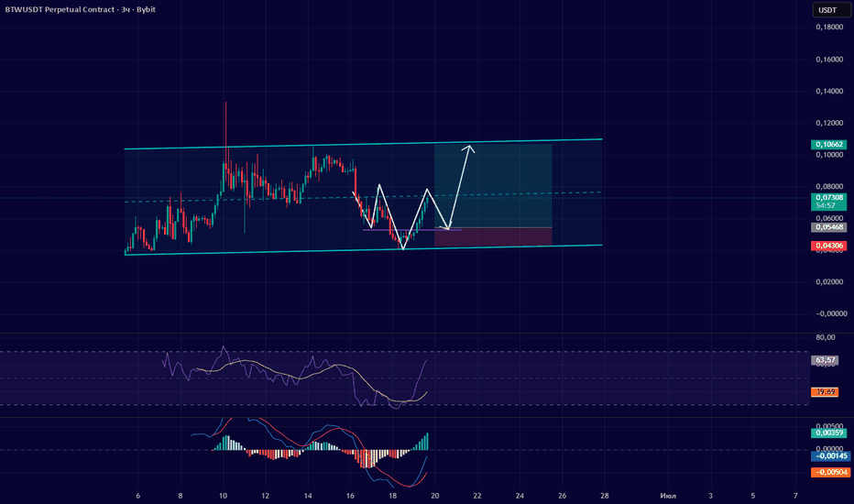Image resolution: width=854 pixels, height=504 pixels.
Task: Click the 0,12000 price scale value
Action: [831, 123]
